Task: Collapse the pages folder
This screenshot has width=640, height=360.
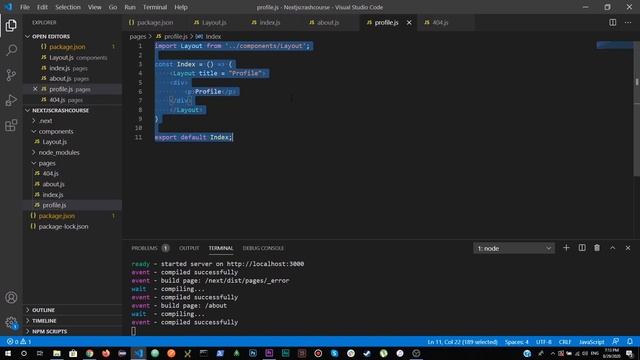Action: (47, 163)
